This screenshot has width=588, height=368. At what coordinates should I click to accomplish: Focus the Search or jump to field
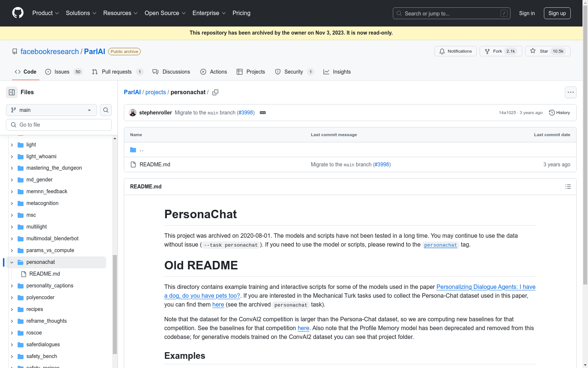(452, 13)
